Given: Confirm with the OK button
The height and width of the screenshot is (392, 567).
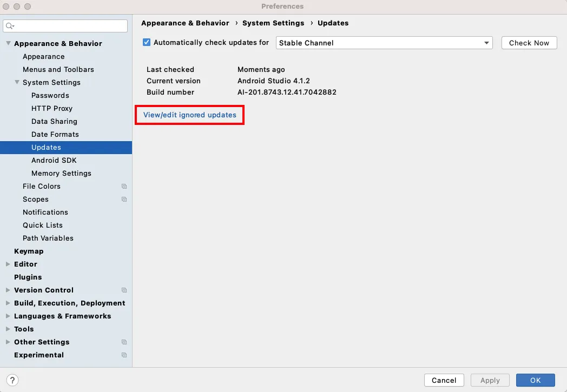Looking at the screenshot, I should pyautogui.click(x=535, y=380).
